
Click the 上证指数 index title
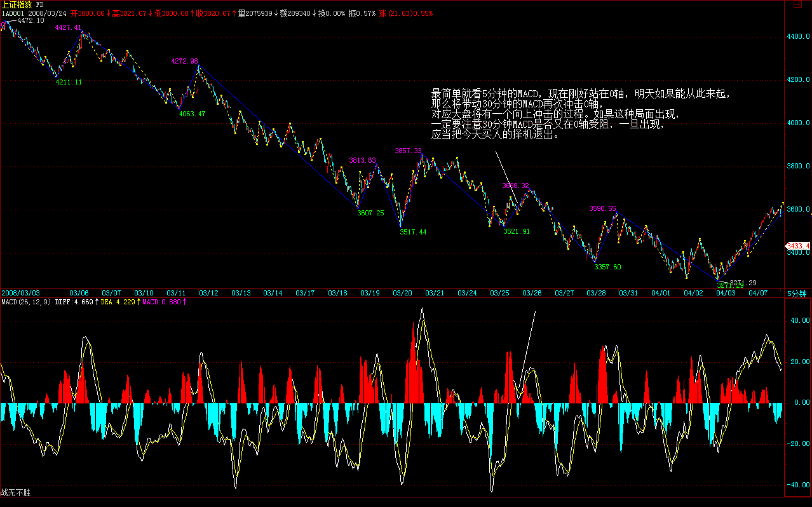[16, 4]
